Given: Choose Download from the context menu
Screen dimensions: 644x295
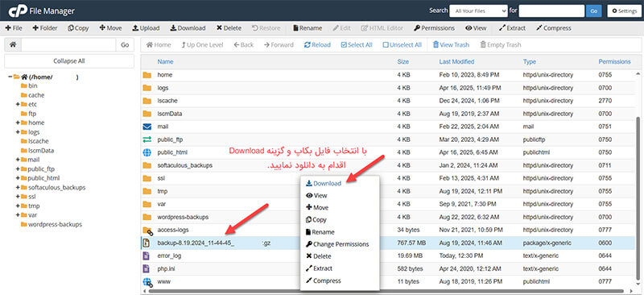Looking at the screenshot, I should tap(324, 184).
